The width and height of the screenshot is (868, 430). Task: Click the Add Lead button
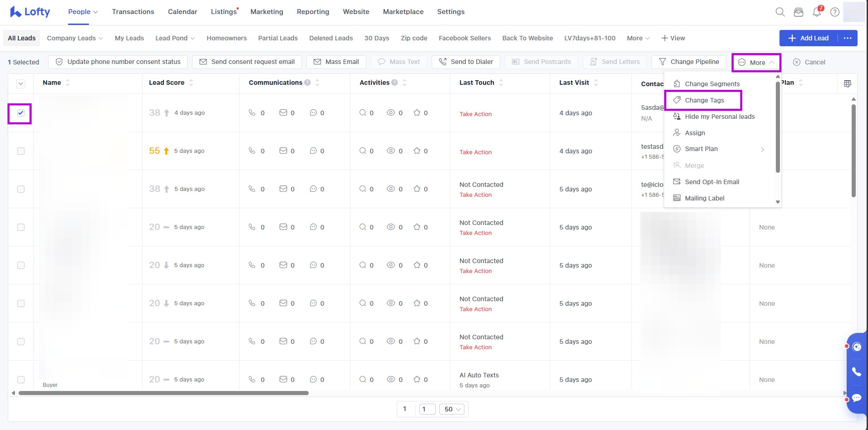pyautogui.click(x=809, y=38)
